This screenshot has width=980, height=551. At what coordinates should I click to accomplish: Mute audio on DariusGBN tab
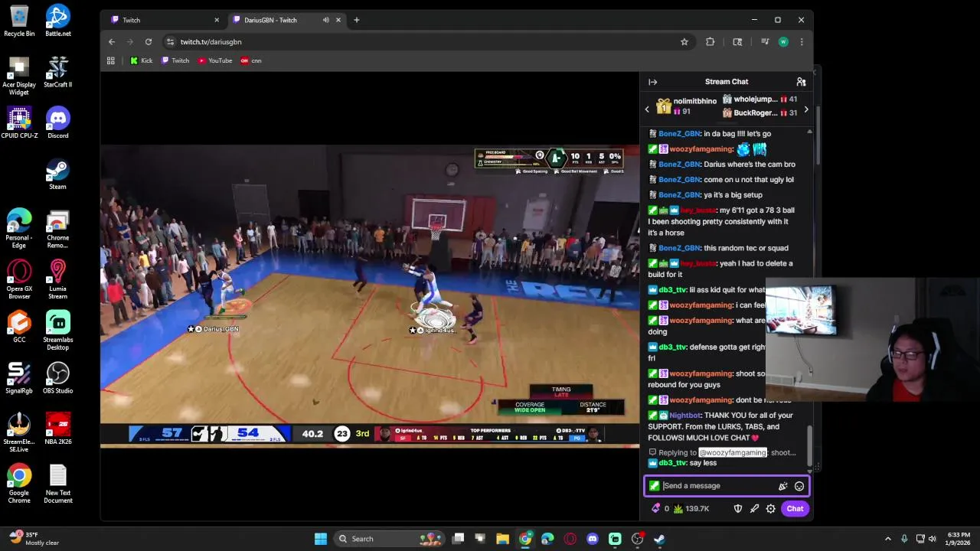[325, 20]
